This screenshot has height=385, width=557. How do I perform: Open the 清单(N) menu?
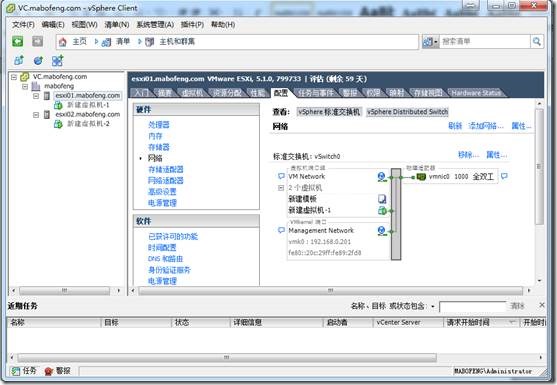pyautogui.click(x=117, y=25)
